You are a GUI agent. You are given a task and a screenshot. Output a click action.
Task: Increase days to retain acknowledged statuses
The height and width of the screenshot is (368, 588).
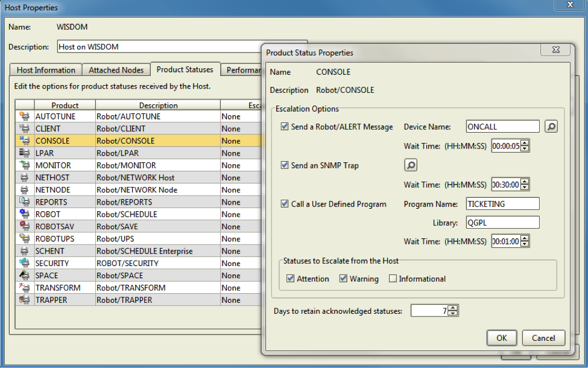[453, 308]
